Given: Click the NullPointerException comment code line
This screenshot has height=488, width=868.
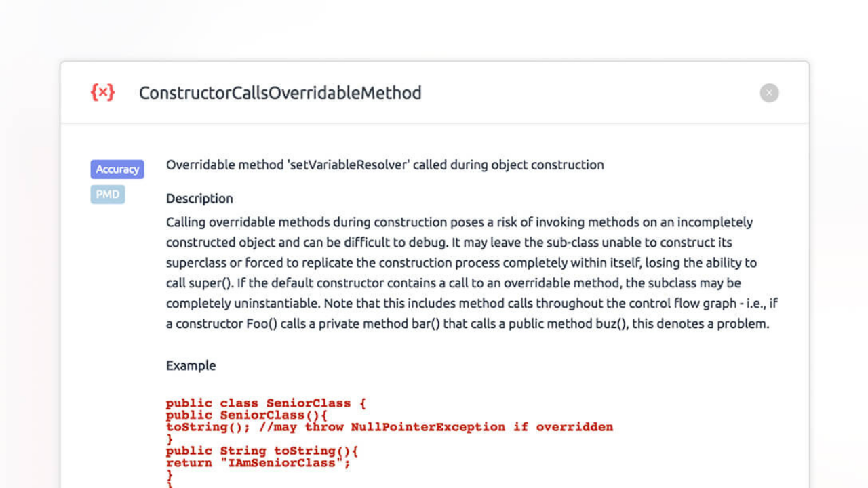Looking at the screenshot, I should pyautogui.click(x=389, y=427).
